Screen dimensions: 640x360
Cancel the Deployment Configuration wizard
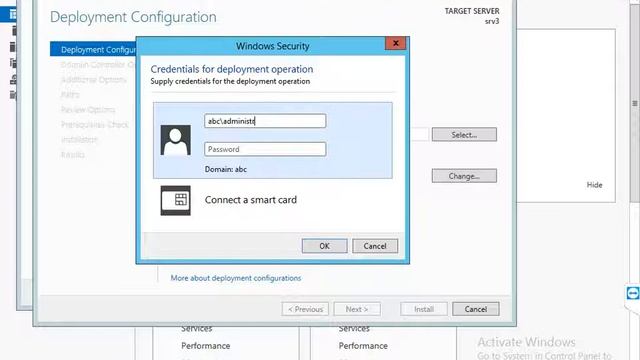click(476, 309)
